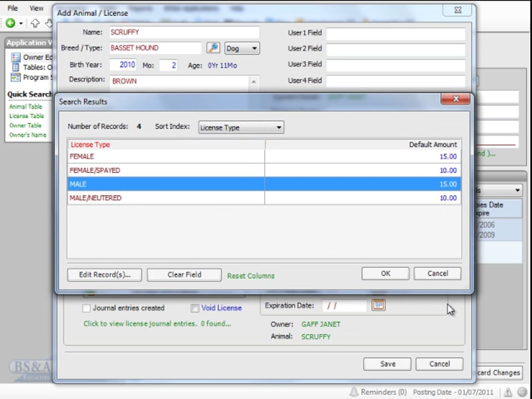This screenshot has width=532, height=399.
Task: Sort by License Type column header
Action: 166,145
